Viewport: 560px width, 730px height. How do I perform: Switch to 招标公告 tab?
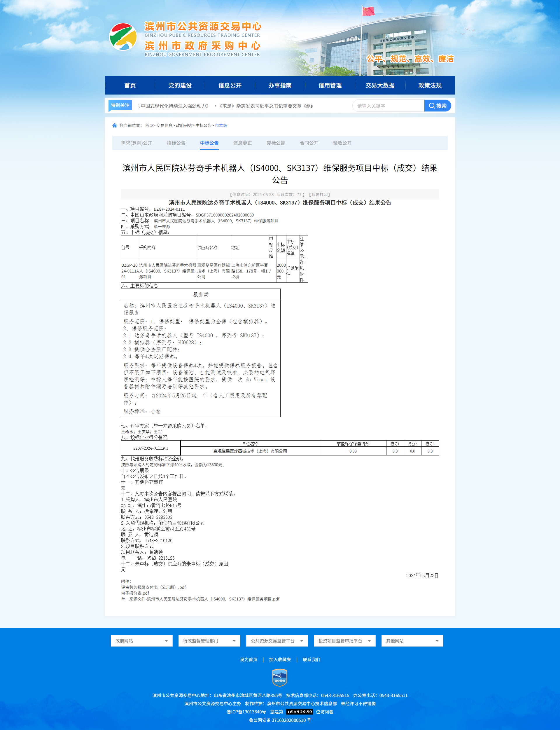click(x=176, y=143)
